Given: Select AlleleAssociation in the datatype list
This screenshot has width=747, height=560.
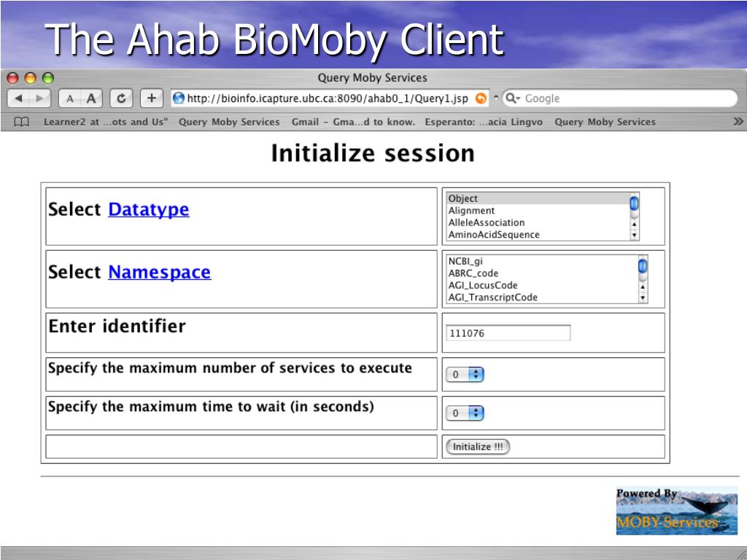Looking at the screenshot, I should [538, 222].
